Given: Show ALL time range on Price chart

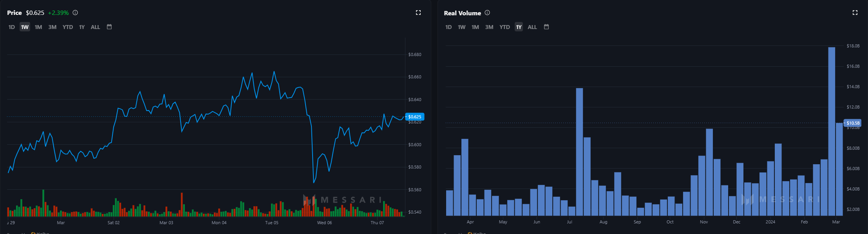Looking at the screenshot, I should click(95, 27).
